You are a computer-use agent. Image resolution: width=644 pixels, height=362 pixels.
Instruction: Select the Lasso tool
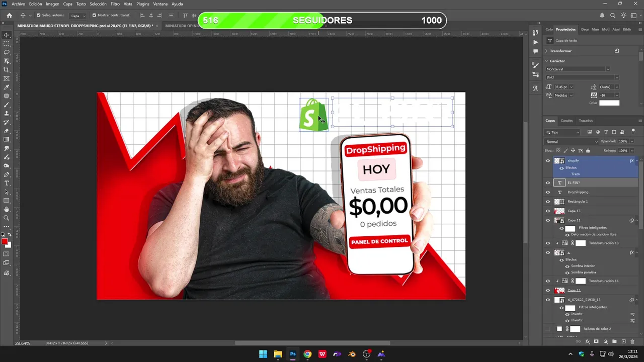[7, 52]
